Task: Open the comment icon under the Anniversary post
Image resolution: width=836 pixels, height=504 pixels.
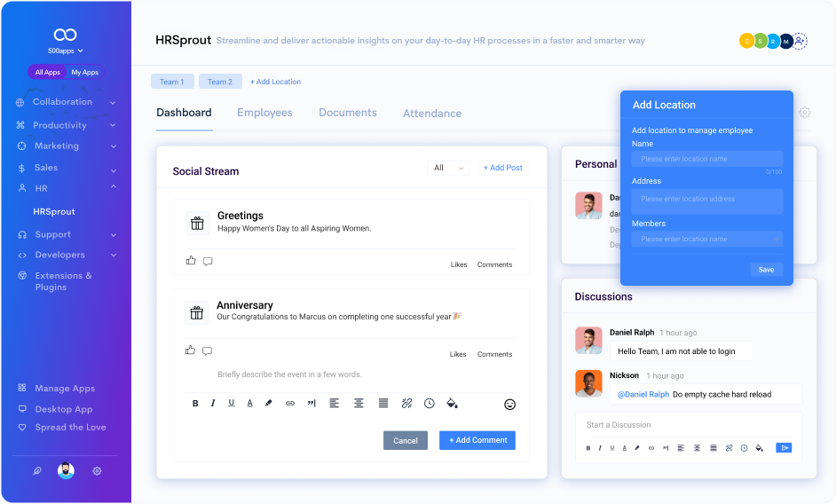Action: pyautogui.click(x=208, y=350)
